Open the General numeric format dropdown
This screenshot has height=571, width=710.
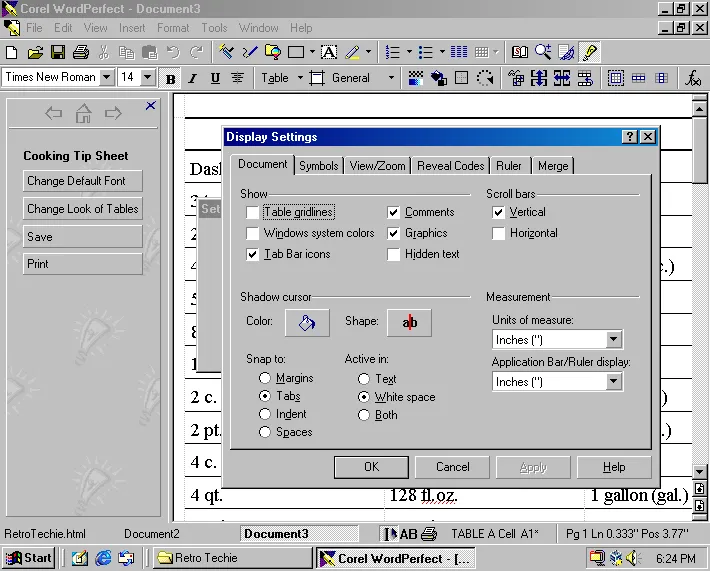tap(392, 78)
